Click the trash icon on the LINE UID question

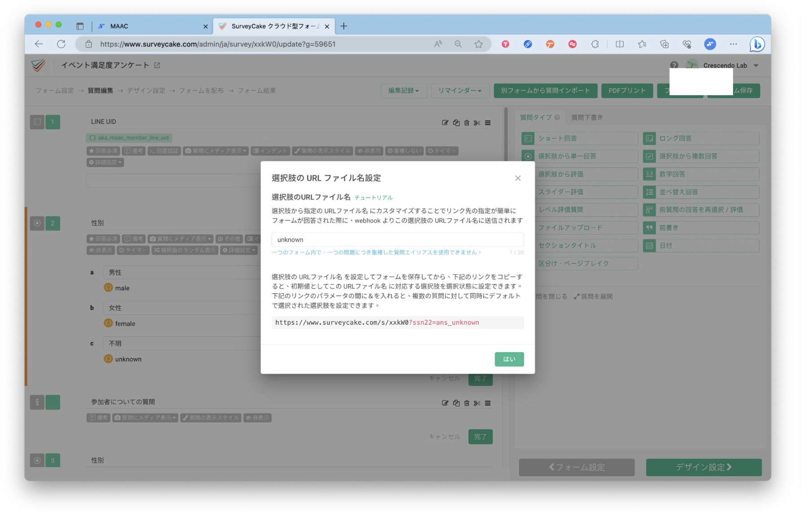(467, 123)
